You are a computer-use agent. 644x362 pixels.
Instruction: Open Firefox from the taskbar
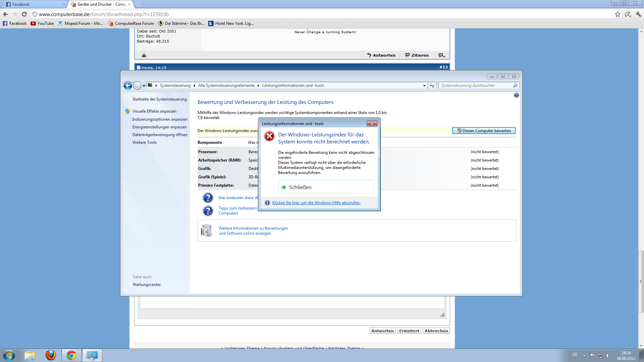click(x=51, y=355)
